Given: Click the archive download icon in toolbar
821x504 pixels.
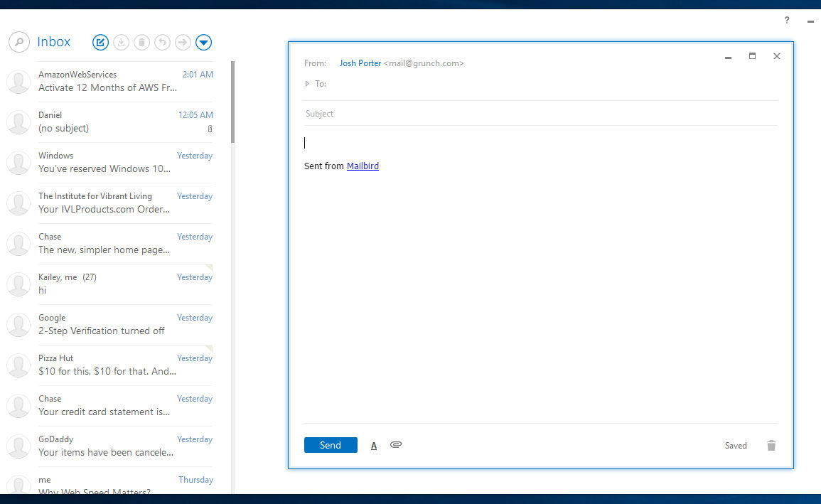Looking at the screenshot, I should click(122, 43).
